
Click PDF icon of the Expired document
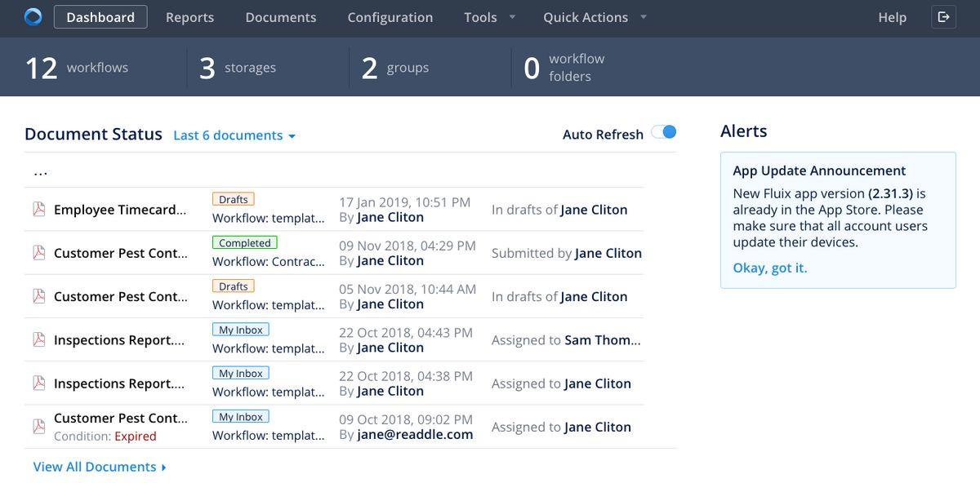[x=38, y=427]
